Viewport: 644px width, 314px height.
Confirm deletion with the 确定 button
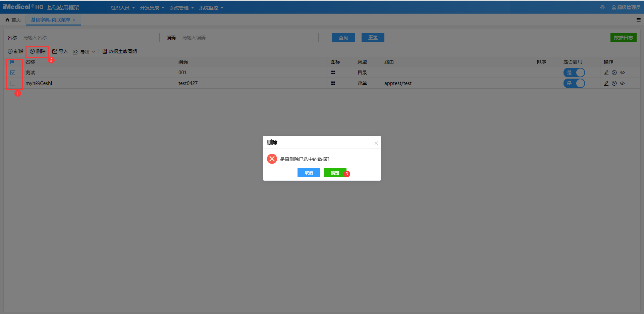pyautogui.click(x=335, y=173)
